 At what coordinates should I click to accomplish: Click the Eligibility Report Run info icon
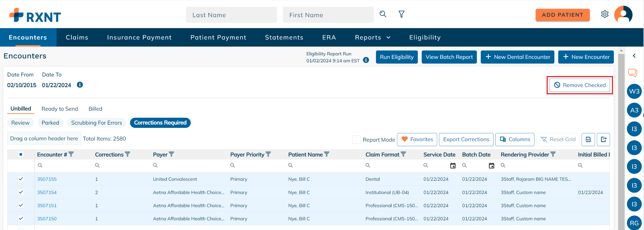tap(366, 60)
